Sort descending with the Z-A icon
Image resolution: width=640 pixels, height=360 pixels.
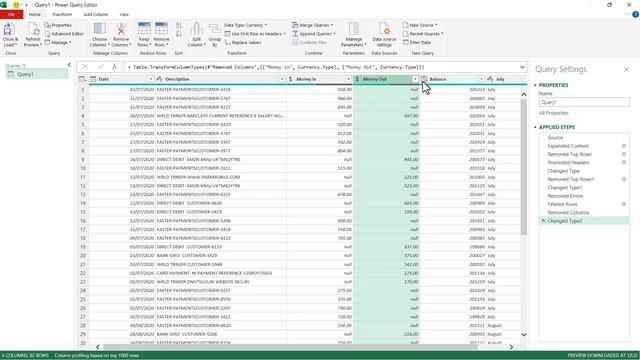pos(179,34)
